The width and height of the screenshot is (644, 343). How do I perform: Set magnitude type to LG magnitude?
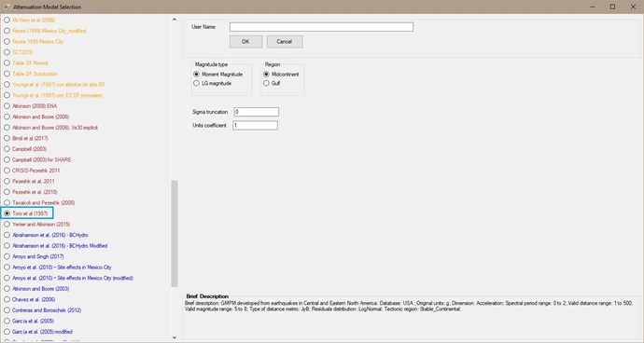pos(213,83)
